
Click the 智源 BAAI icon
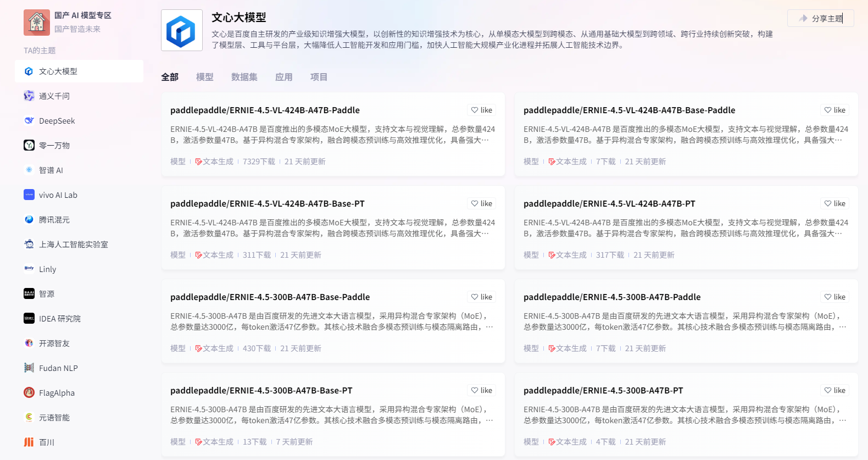[29, 293]
